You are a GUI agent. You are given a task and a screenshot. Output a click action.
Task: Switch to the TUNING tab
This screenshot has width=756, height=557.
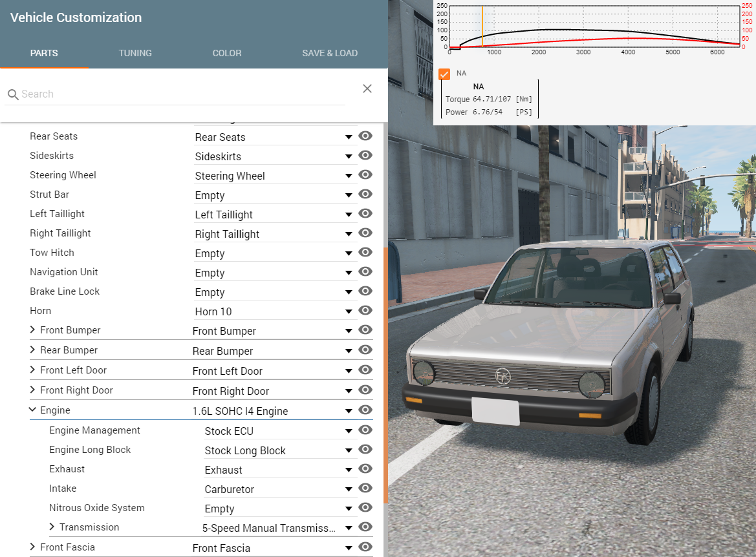[135, 53]
